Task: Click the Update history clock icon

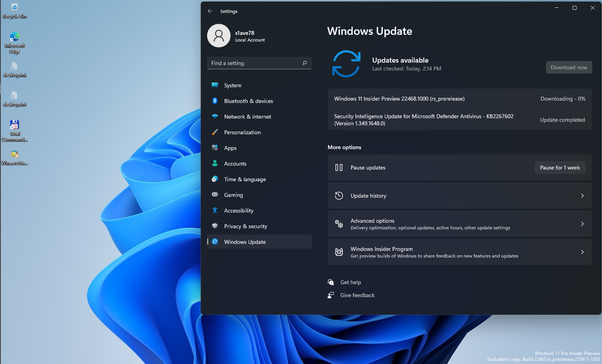Action: point(339,196)
